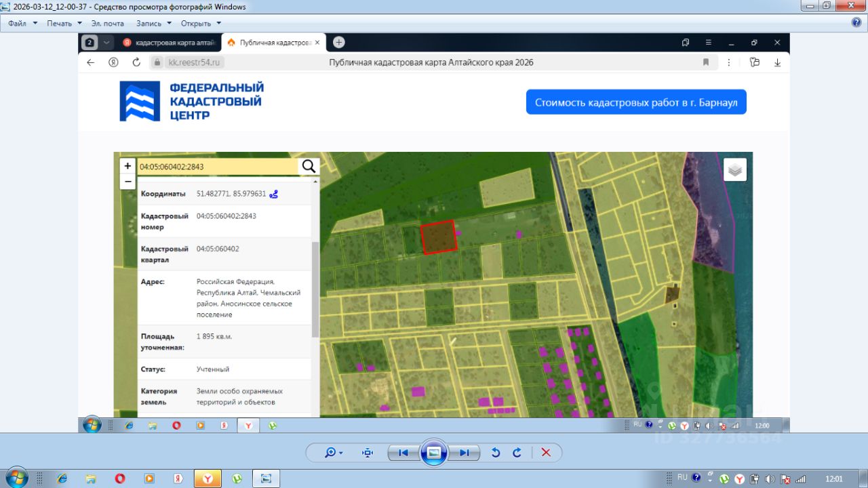The height and width of the screenshot is (488, 868).
Task: Open the Yandex browser hamburger menu
Action: (x=708, y=42)
